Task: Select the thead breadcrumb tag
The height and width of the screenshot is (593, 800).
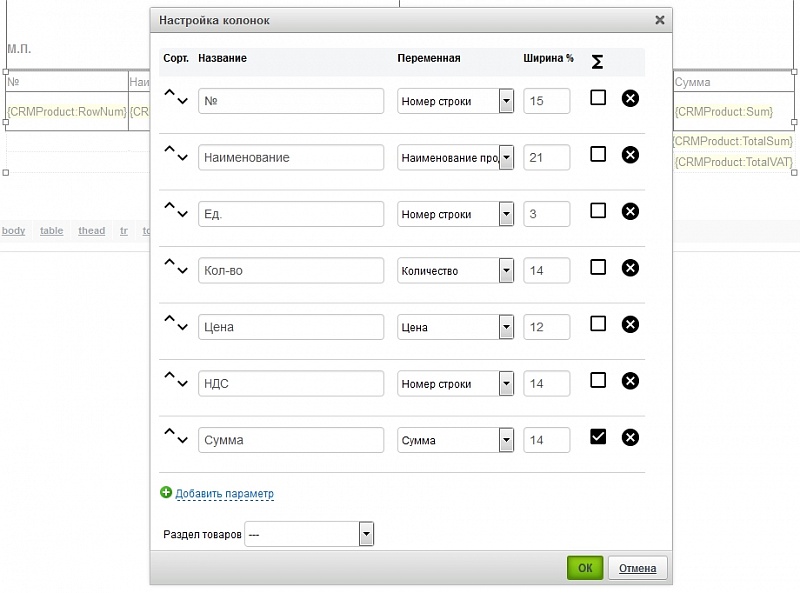Action: pos(91,231)
